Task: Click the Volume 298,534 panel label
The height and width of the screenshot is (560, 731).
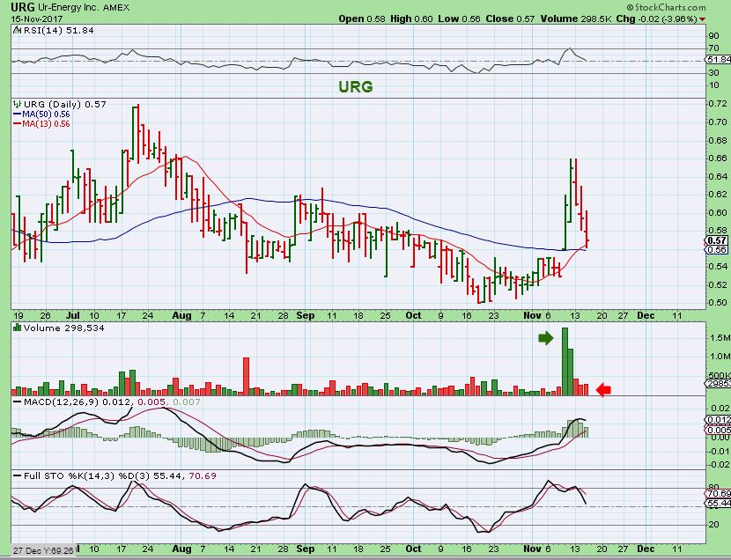Action: 64,328
